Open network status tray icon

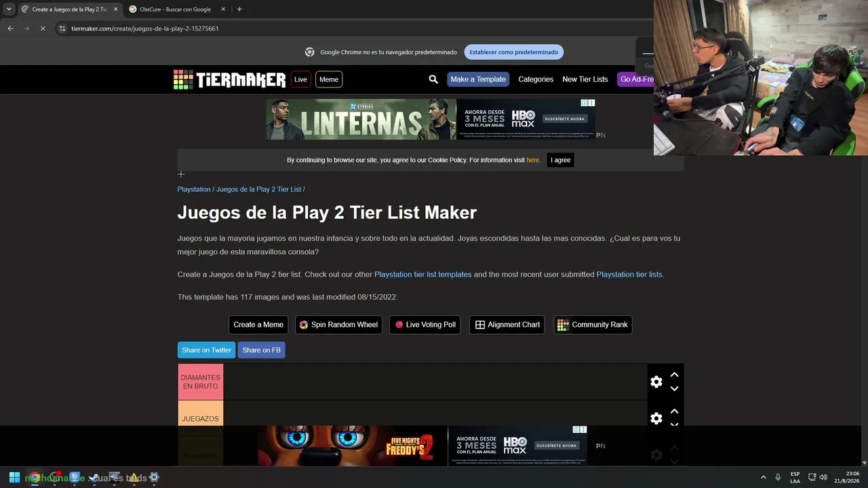812,477
